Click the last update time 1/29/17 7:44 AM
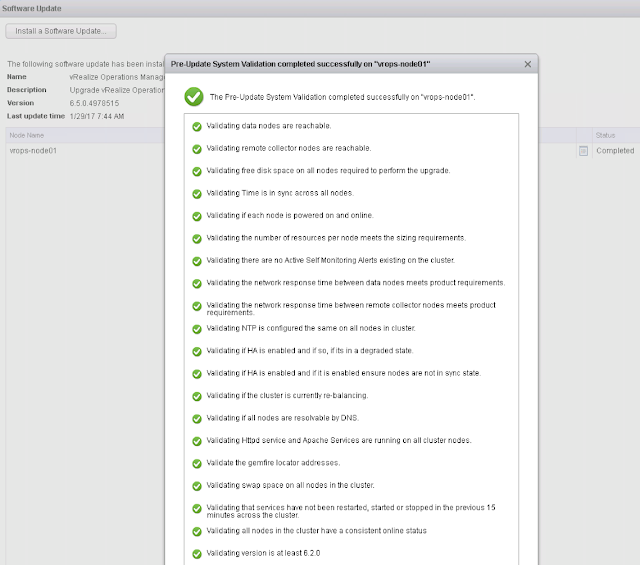Viewport: 640px width, 565px height. (x=97, y=116)
